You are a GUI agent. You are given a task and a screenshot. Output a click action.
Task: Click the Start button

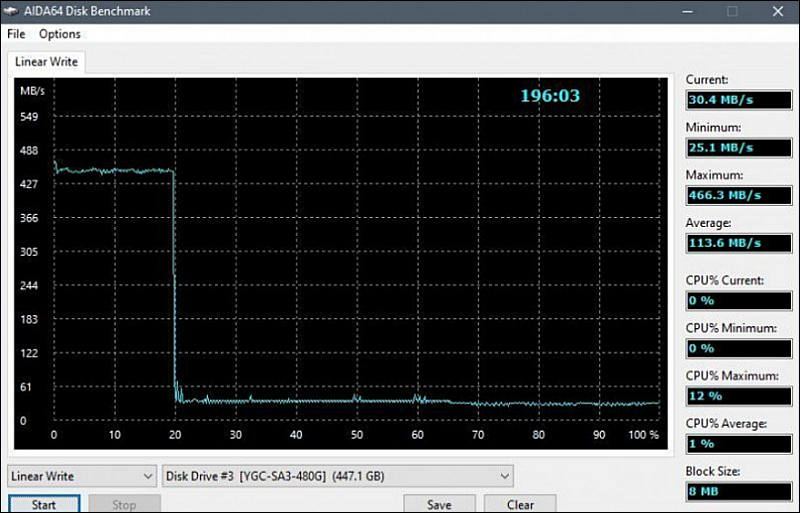click(x=44, y=504)
